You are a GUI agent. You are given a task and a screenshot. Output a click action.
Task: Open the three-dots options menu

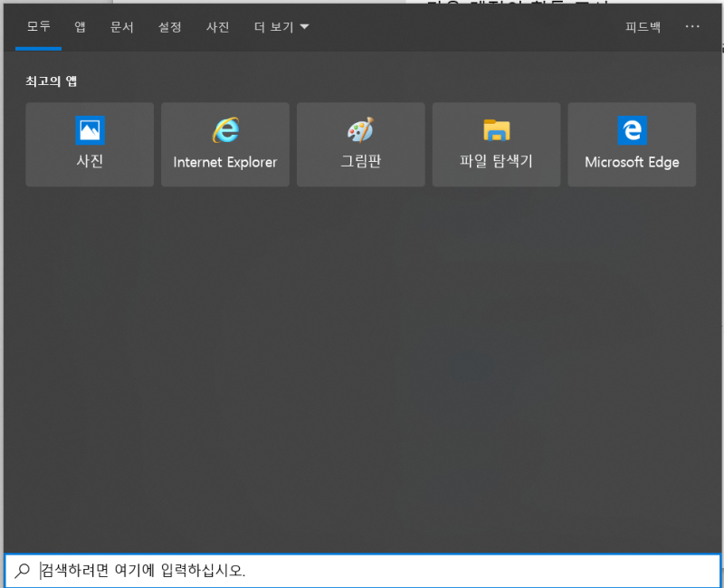tap(692, 27)
